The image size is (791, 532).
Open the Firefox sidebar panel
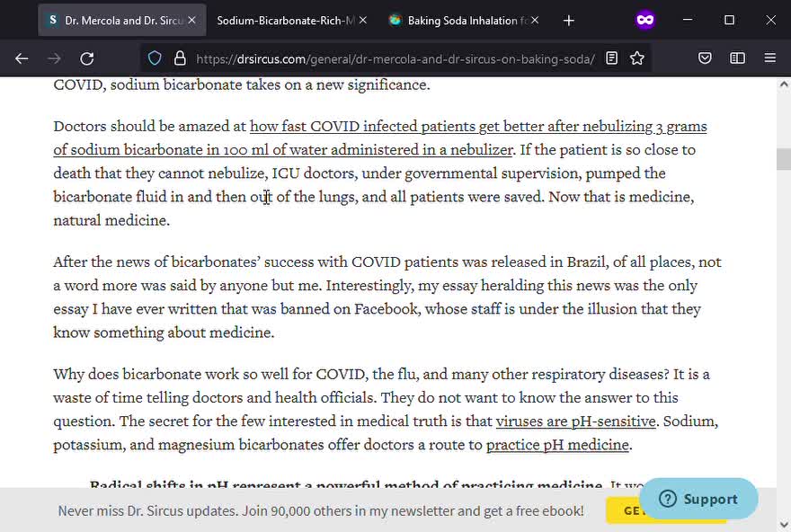(x=737, y=58)
